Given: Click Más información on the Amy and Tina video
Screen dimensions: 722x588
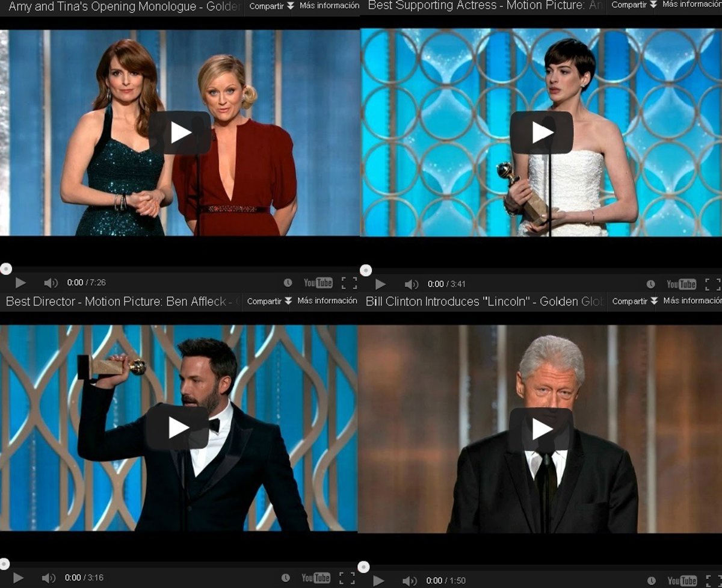Looking at the screenshot, I should pyautogui.click(x=329, y=6).
